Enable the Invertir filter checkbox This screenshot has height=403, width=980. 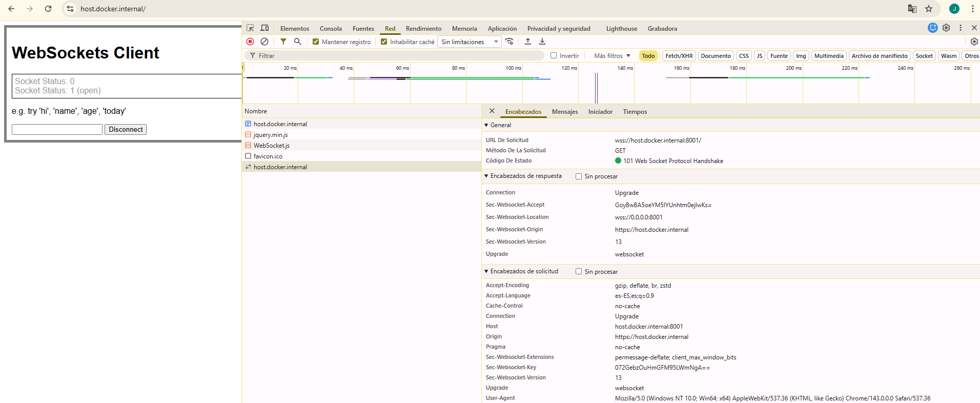(x=554, y=55)
